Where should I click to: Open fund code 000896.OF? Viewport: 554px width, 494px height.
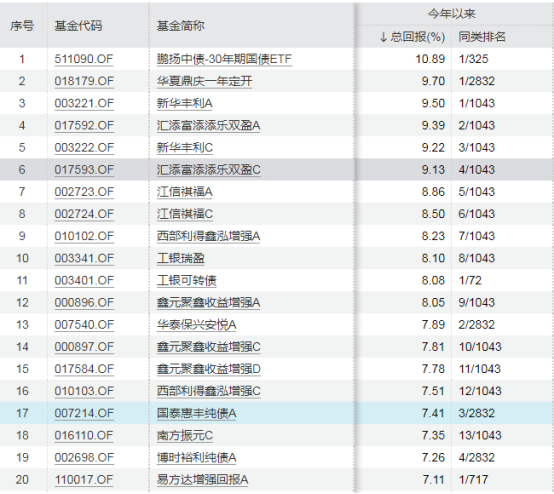pos(84,302)
